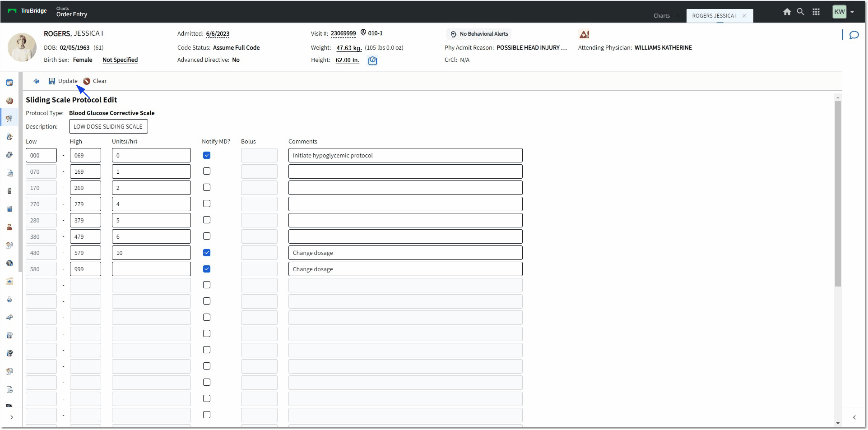Open the exclamation alert sidebar icon
Image resolution: width=868 pixels, height=430 pixels.
tap(9, 101)
